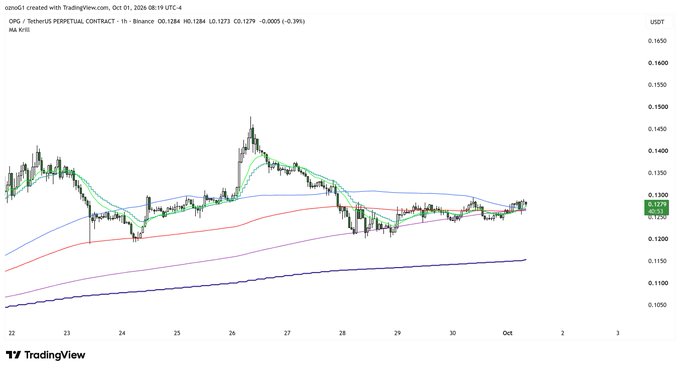This screenshot has height=370, width=680.
Task: Click the 'Oct' label on time axis
Action: (507, 333)
